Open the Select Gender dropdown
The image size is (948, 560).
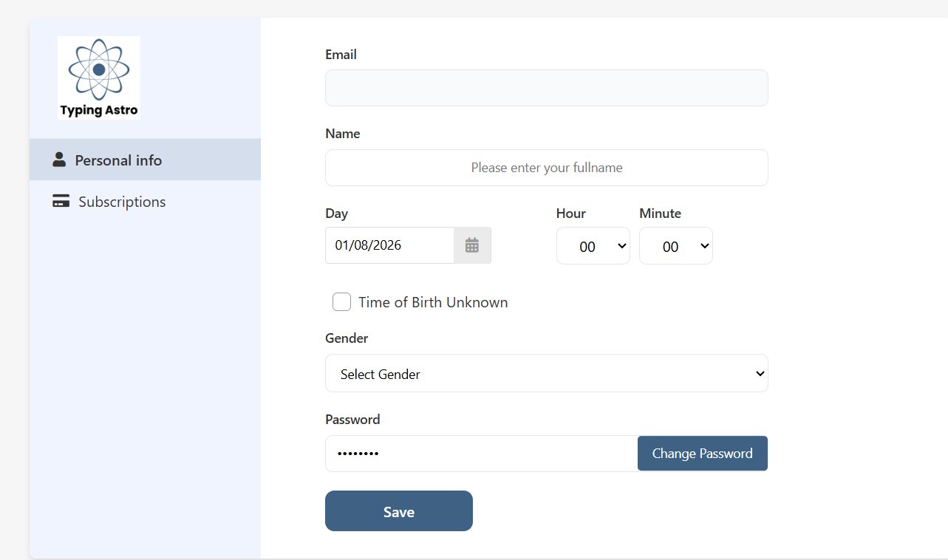click(546, 374)
